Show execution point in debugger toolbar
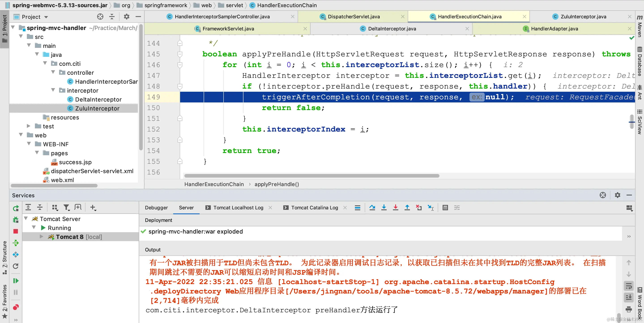Image resolution: width=644 pixels, height=323 pixels. (358, 208)
